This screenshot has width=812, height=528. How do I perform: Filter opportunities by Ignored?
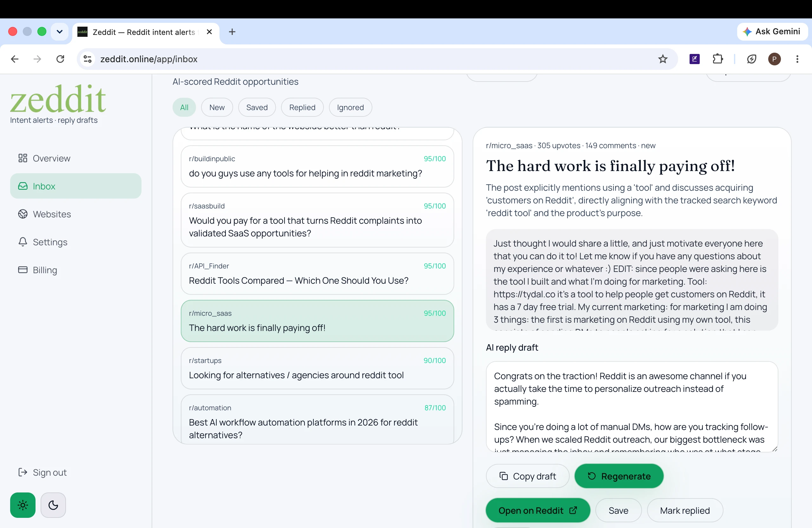point(350,108)
